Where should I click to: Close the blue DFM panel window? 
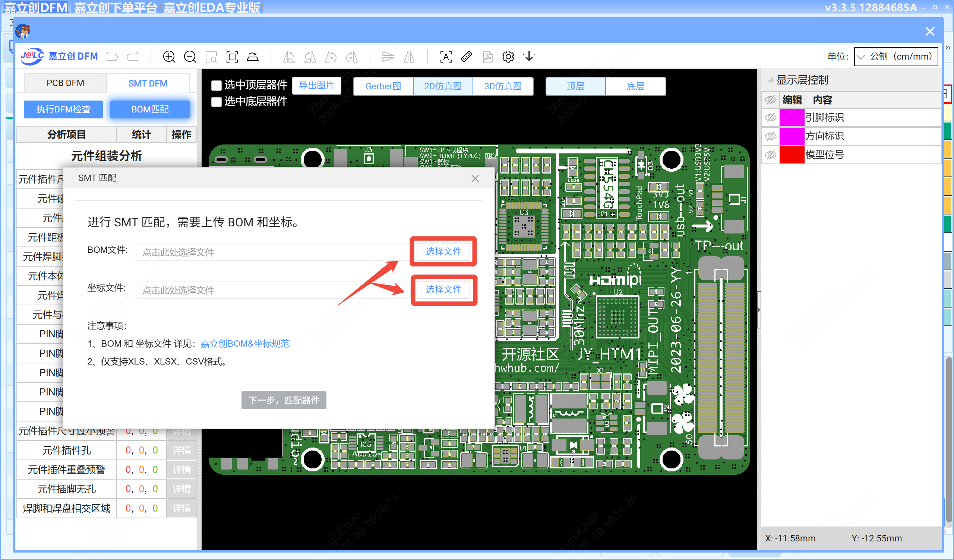click(x=930, y=31)
